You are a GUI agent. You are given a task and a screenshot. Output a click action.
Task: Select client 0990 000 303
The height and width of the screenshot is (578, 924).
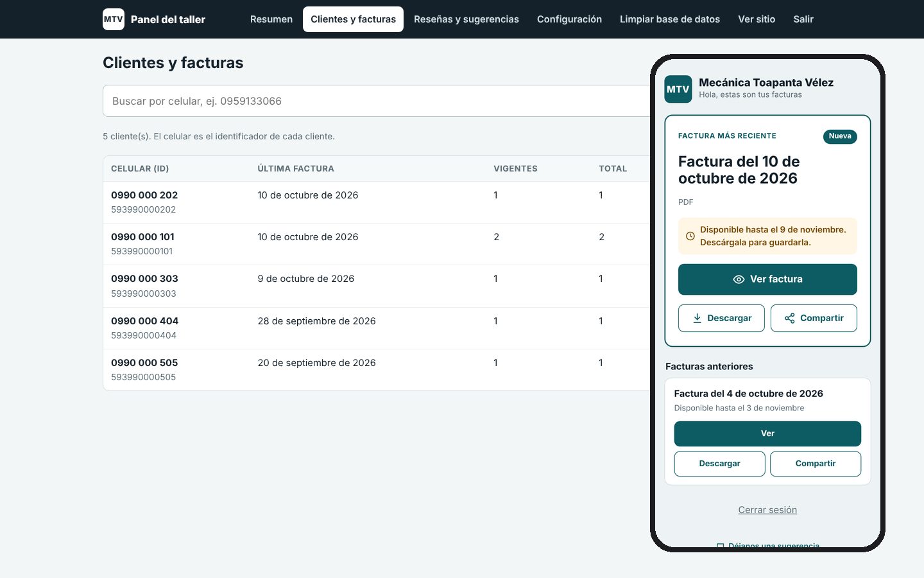click(x=377, y=286)
